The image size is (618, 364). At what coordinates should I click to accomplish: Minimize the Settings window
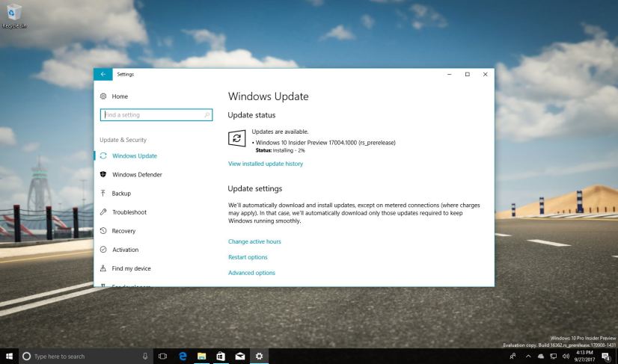pyautogui.click(x=450, y=74)
